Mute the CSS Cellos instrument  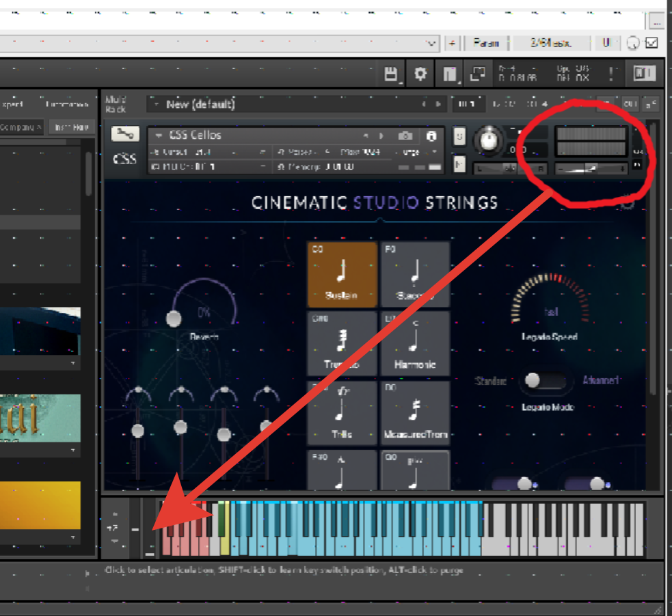click(x=459, y=164)
